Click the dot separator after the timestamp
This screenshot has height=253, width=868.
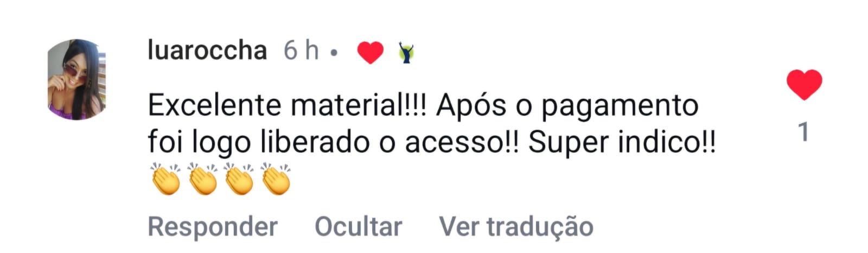pyautogui.click(x=334, y=53)
